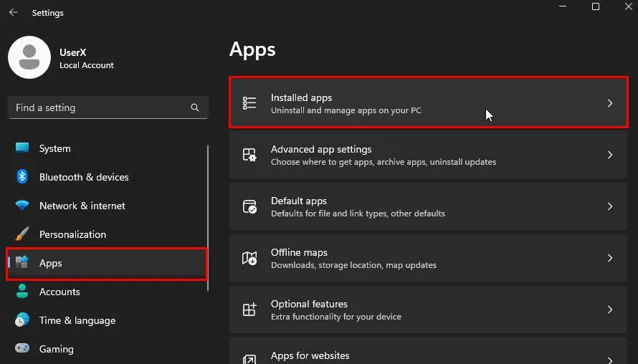Click the back arrow in Settings header
Screen dimensions: 638x364
[13, 12]
